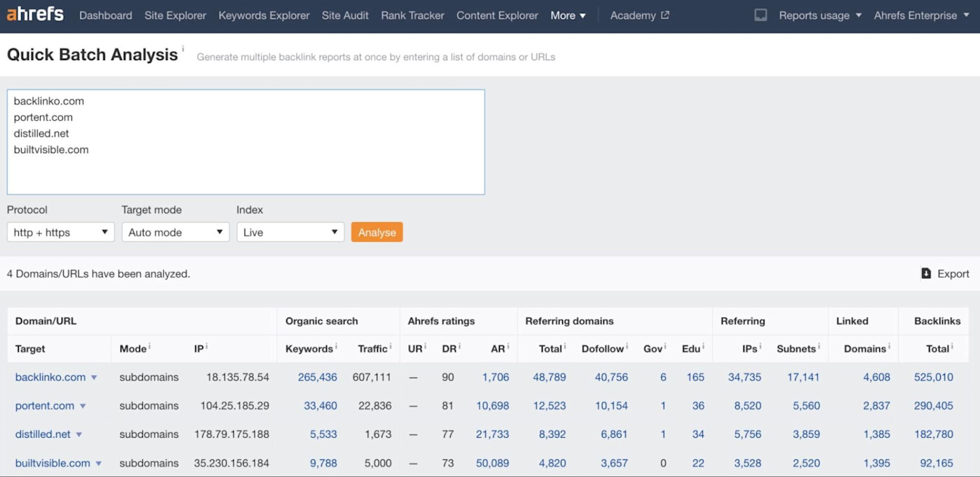
Task: Open Content Explorer
Action: click(x=497, y=15)
